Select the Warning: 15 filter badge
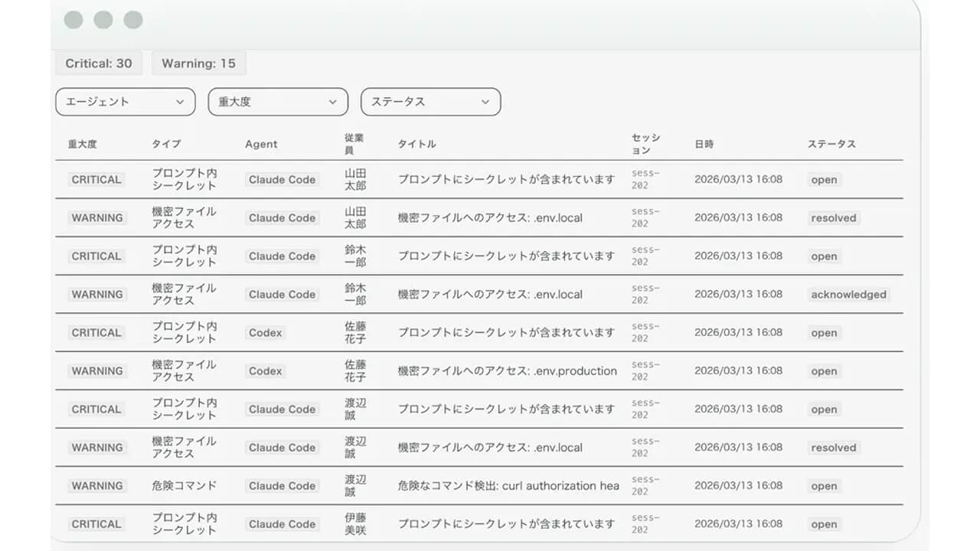Viewport: 980px width, 551px height. [199, 63]
